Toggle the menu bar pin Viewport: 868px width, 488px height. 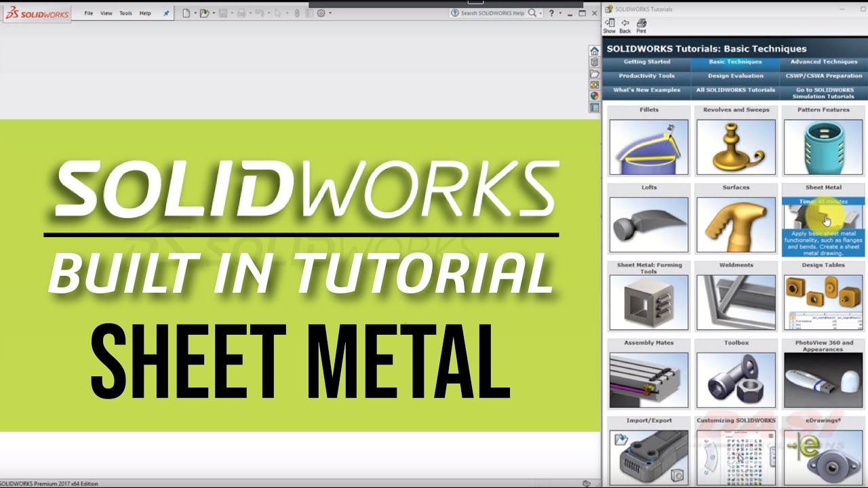tap(166, 13)
